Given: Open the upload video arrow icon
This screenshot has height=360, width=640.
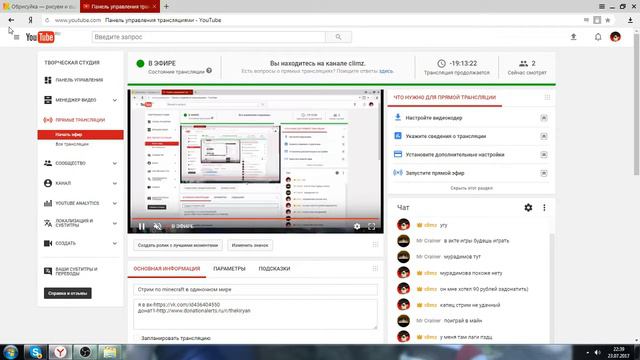Looking at the screenshot, I should (573, 37).
